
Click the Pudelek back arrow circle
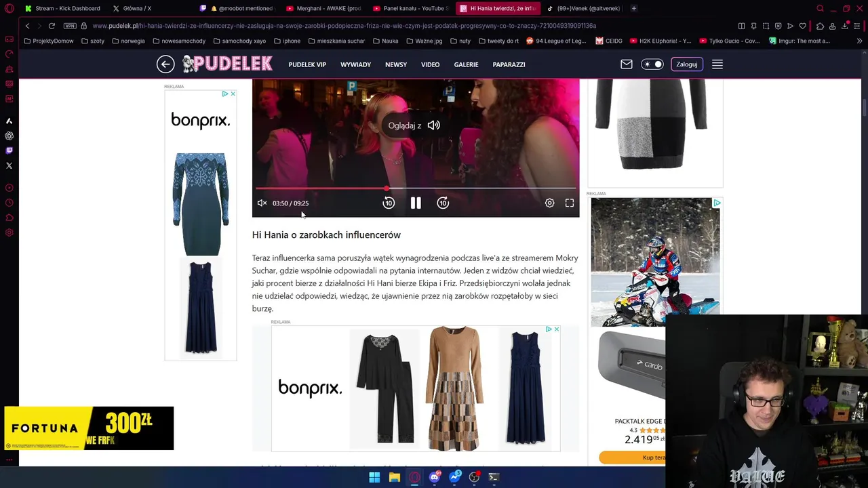165,64
